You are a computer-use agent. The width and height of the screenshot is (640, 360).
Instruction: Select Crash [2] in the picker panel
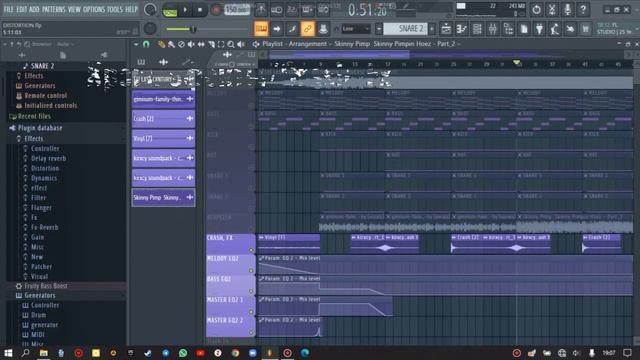(163, 119)
